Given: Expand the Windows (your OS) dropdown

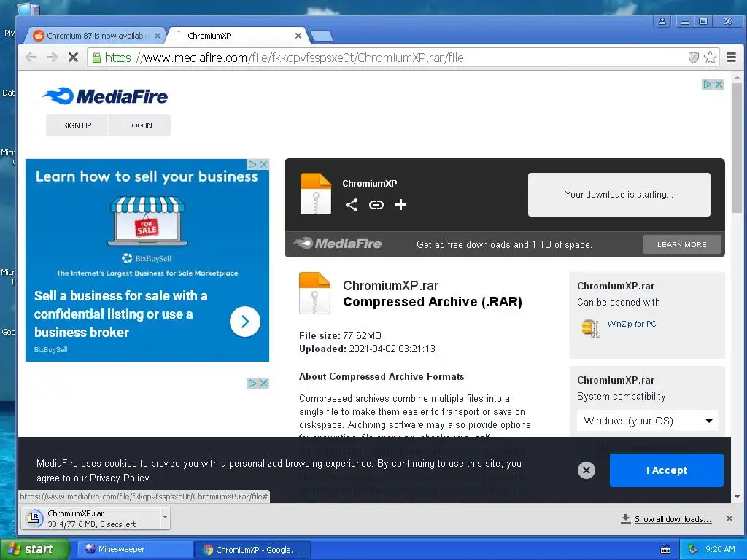Looking at the screenshot, I should (x=648, y=421).
